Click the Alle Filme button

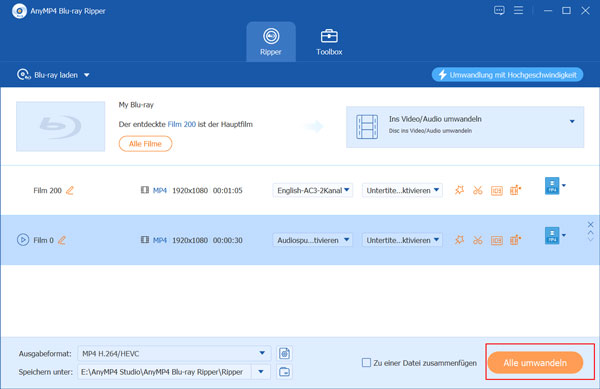145,144
